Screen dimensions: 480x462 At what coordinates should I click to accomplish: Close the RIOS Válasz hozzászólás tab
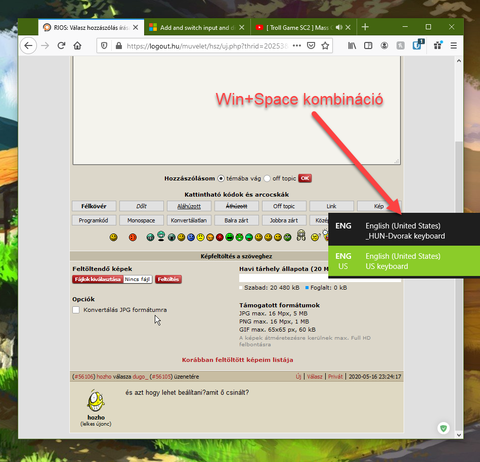click(135, 27)
